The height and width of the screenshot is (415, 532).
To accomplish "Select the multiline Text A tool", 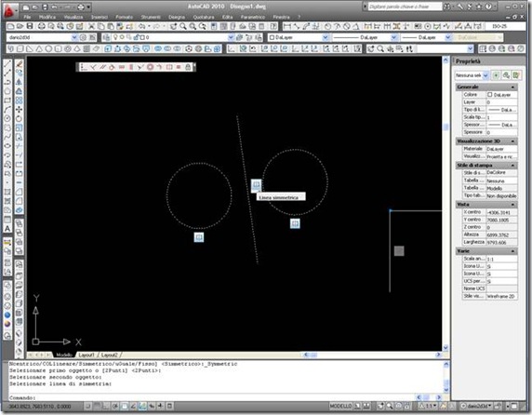I will pyautogui.click(x=7, y=228).
